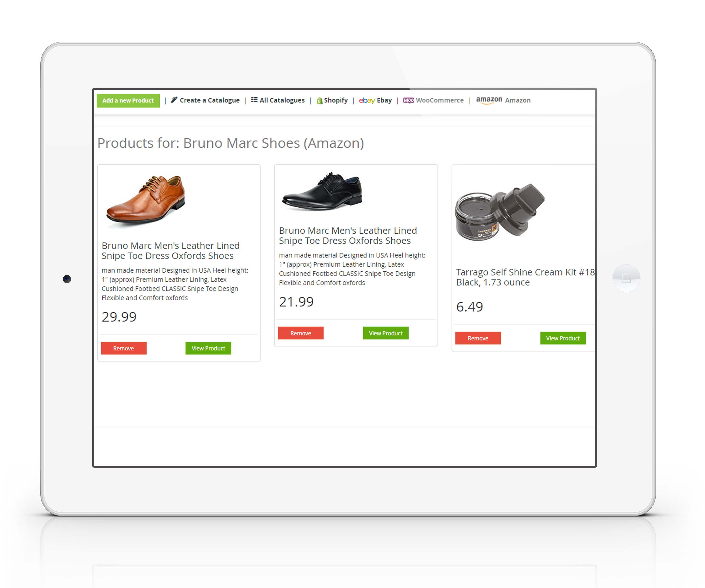The height and width of the screenshot is (588, 705).
Task: Open the Create a Catalogue link
Action: (x=209, y=100)
